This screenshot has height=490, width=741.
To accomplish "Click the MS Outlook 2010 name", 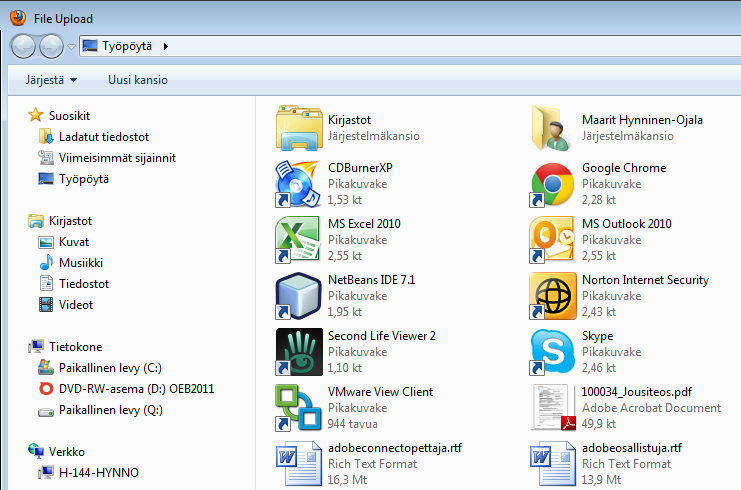I will [627, 224].
